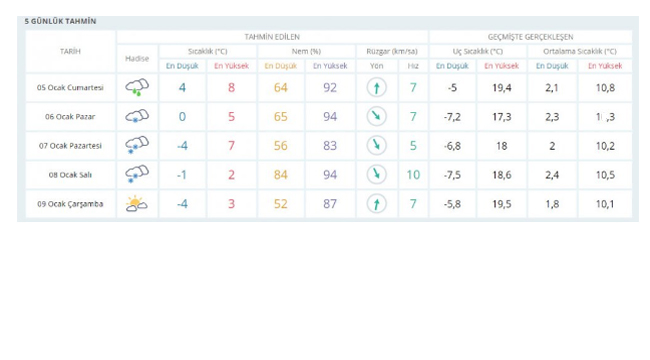Click average low value 2,3
This screenshot has height=360, width=650.
[552, 117]
